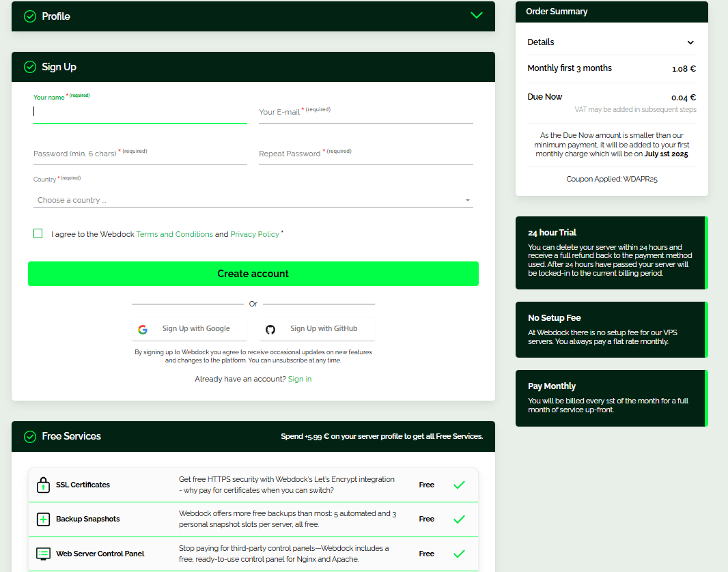Click the Free Services check circle icon
This screenshot has height=572, width=728.
(x=30, y=437)
